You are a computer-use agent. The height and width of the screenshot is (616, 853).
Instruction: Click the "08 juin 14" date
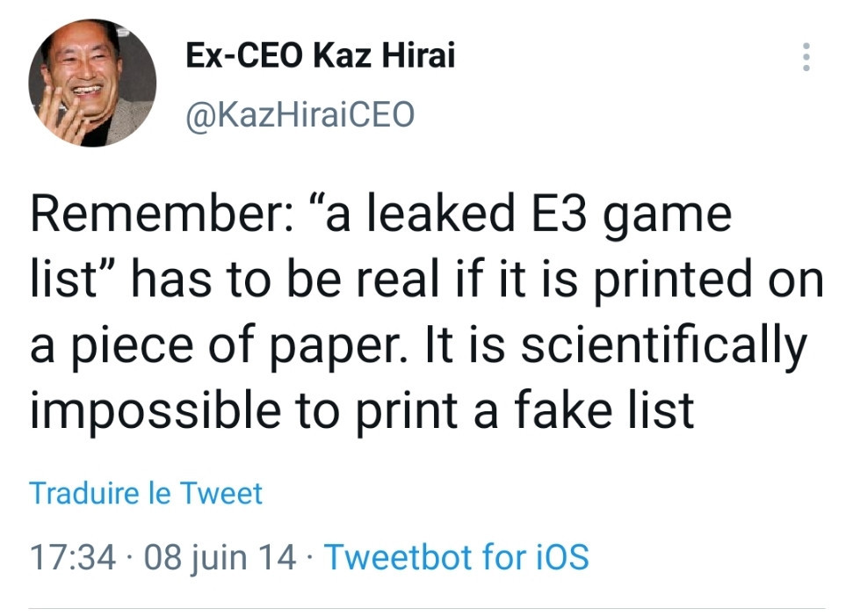[x=220, y=556]
